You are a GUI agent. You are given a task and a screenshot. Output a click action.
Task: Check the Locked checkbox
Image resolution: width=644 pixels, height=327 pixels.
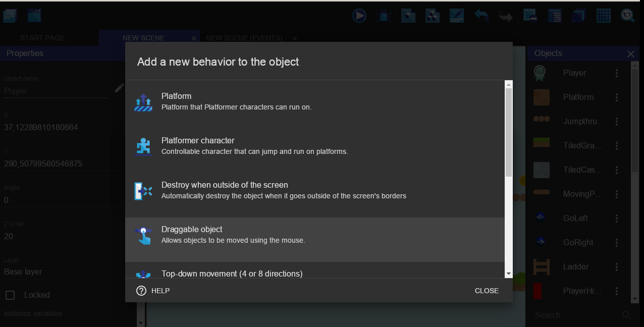pyautogui.click(x=10, y=295)
